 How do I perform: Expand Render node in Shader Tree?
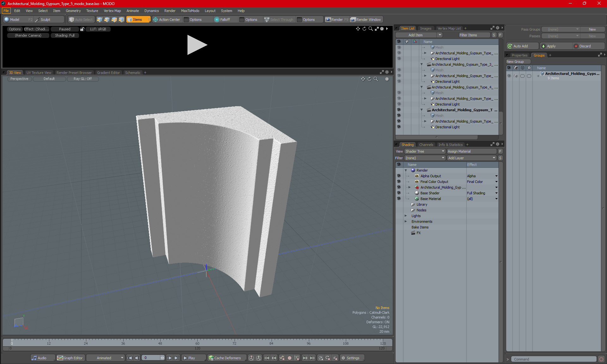pos(406,170)
